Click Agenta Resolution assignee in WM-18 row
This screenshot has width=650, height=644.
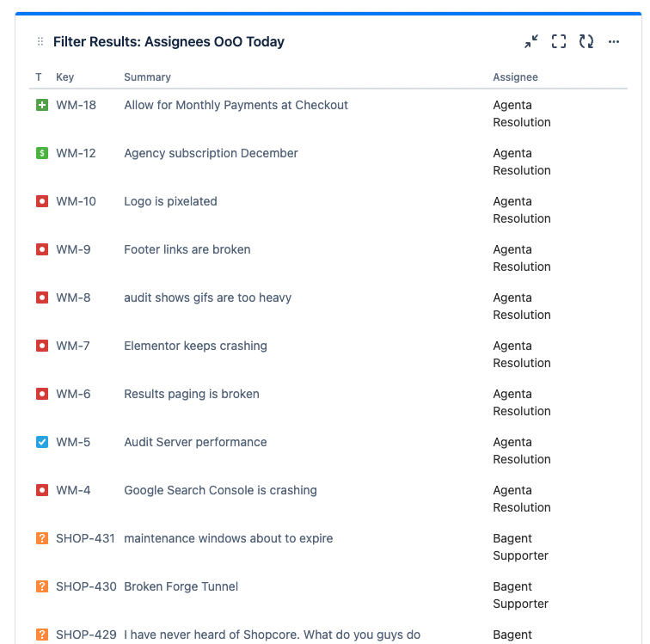point(522,113)
